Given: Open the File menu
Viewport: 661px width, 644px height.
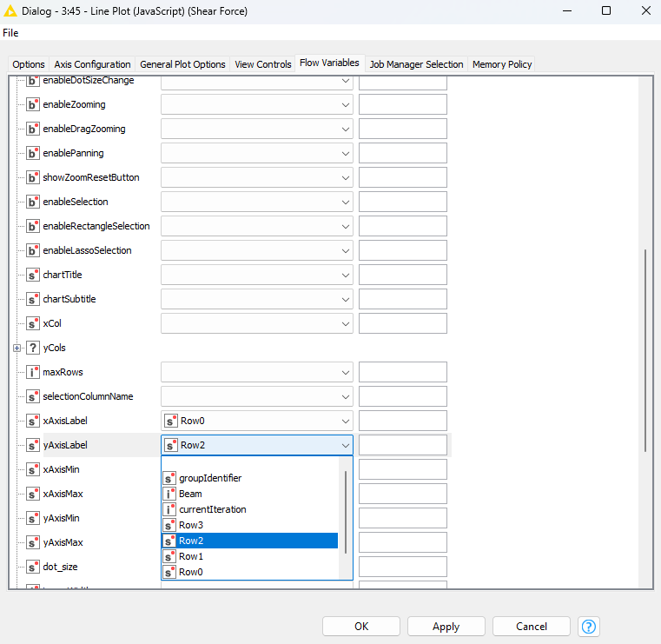Looking at the screenshot, I should [10, 32].
